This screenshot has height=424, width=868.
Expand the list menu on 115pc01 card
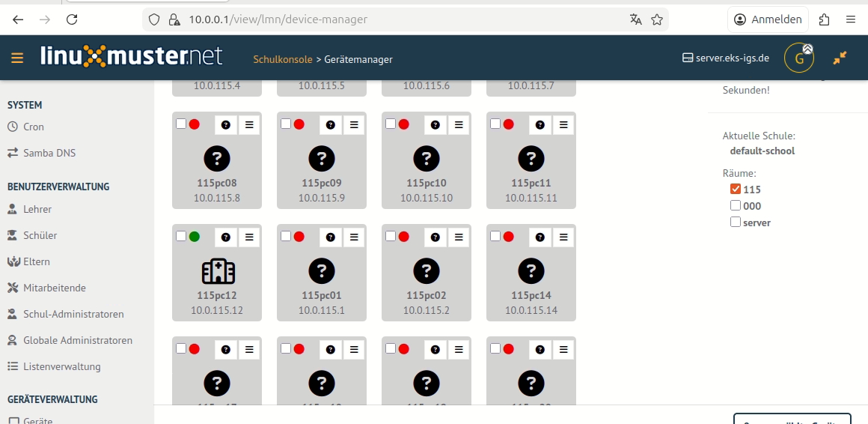tap(354, 237)
